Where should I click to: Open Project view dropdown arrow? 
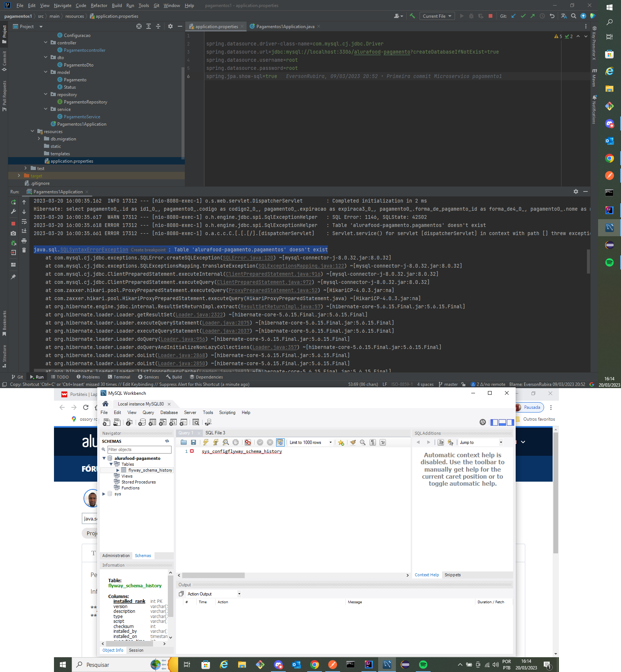(41, 27)
